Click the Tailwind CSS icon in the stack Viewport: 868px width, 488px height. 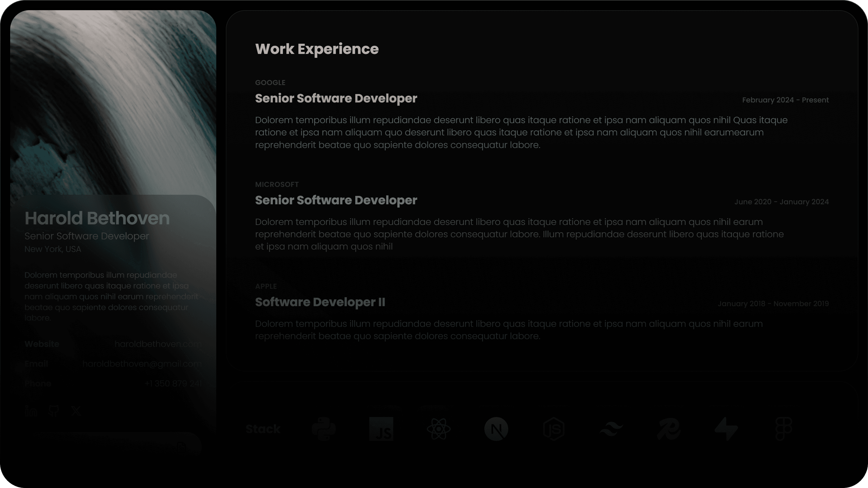point(610,429)
